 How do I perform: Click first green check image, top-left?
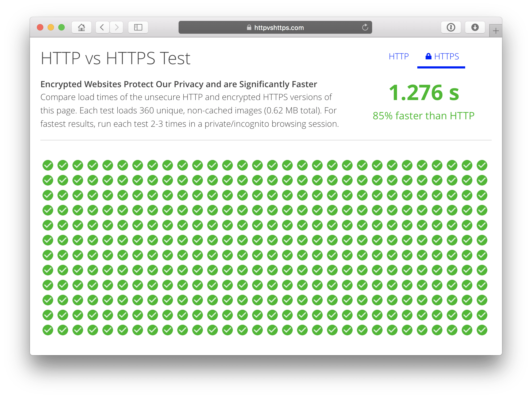(48, 165)
